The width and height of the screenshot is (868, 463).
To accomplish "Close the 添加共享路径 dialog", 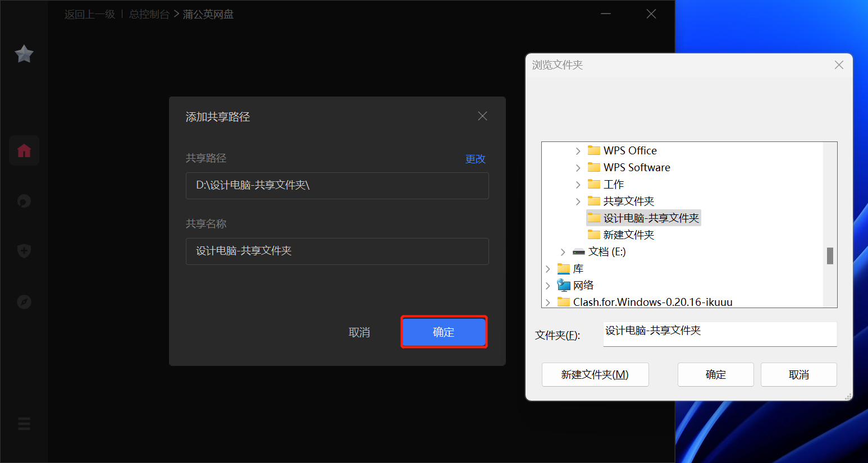I will pyautogui.click(x=482, y=116).
